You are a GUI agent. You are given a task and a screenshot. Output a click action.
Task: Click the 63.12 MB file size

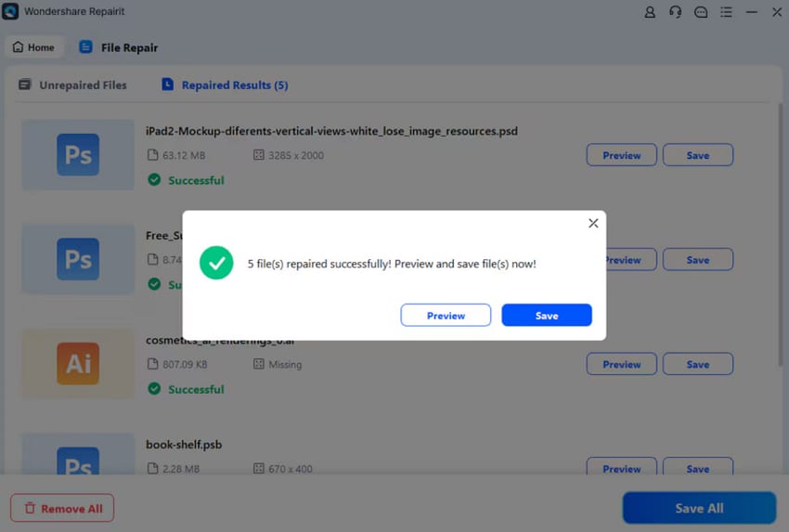tap(184, 156)
